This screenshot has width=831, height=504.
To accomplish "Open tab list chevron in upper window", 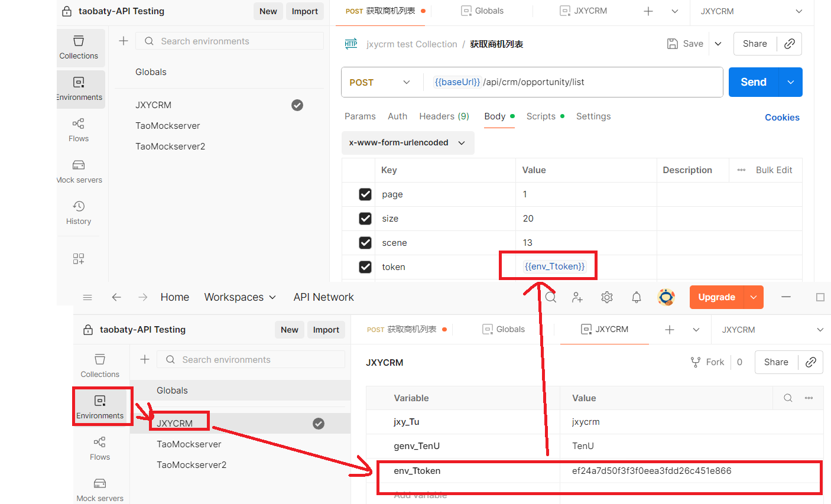I will (x=675, y=11).
